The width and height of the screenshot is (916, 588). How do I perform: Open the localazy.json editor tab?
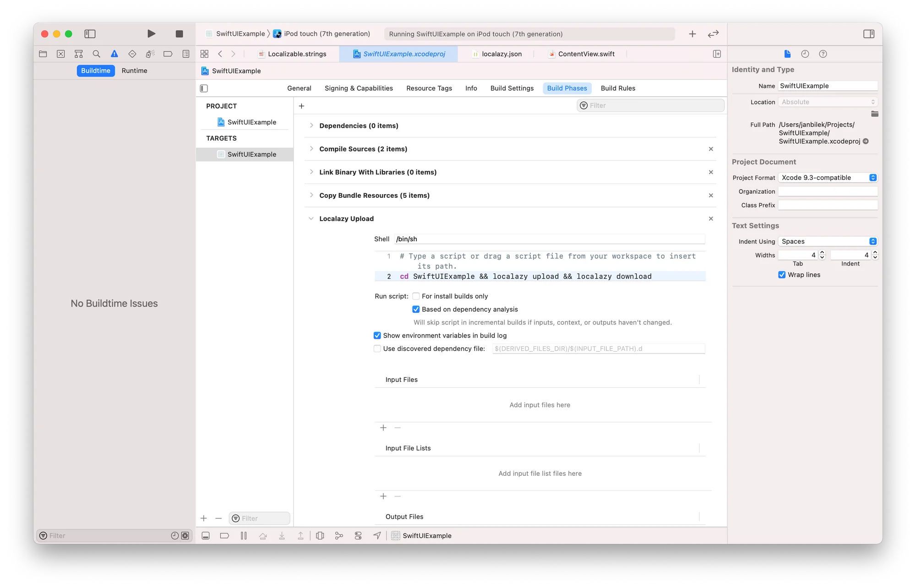(x=502, y=54)
